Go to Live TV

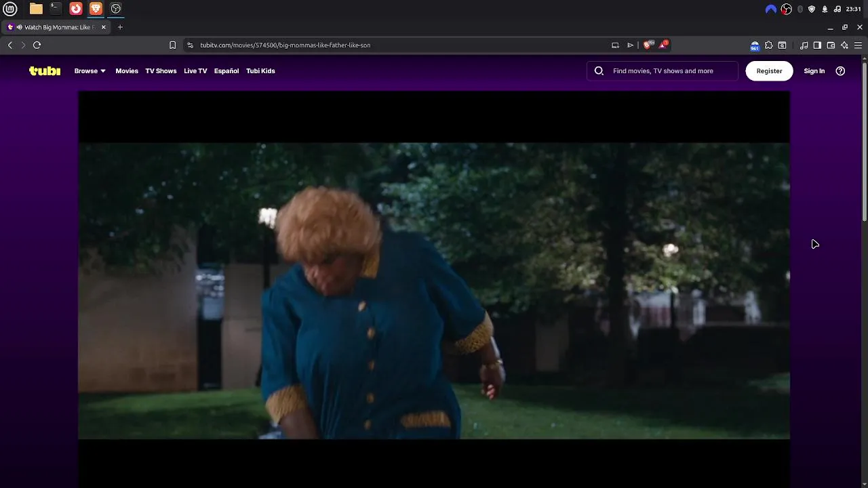click(x=195, y=70)
